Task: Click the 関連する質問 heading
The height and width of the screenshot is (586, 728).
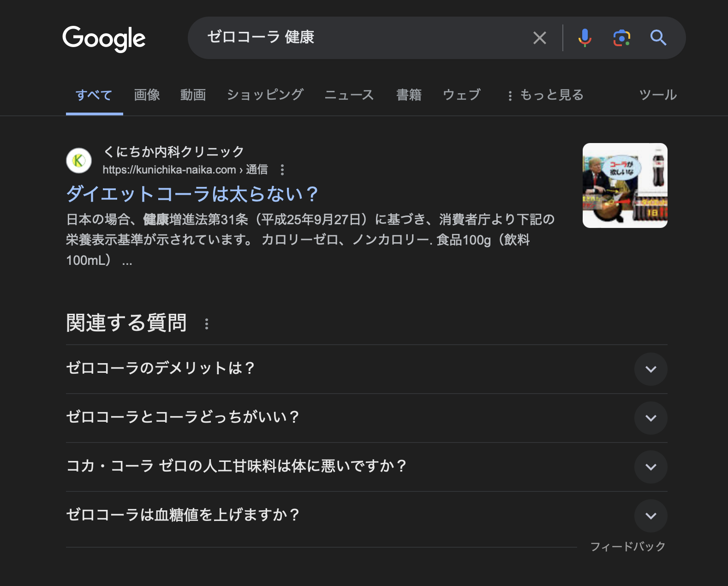Action: click(126, 323)
